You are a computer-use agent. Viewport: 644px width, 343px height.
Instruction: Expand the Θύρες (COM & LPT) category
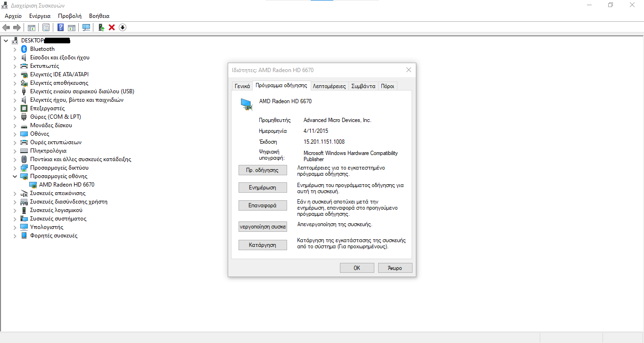click(x=15, y=117)
